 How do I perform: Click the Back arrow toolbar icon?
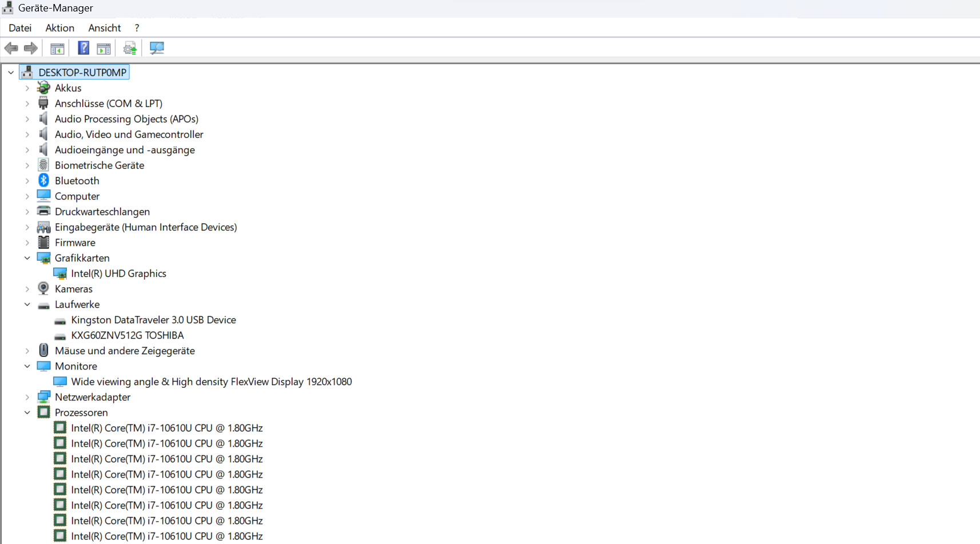[x=11, y=49]
